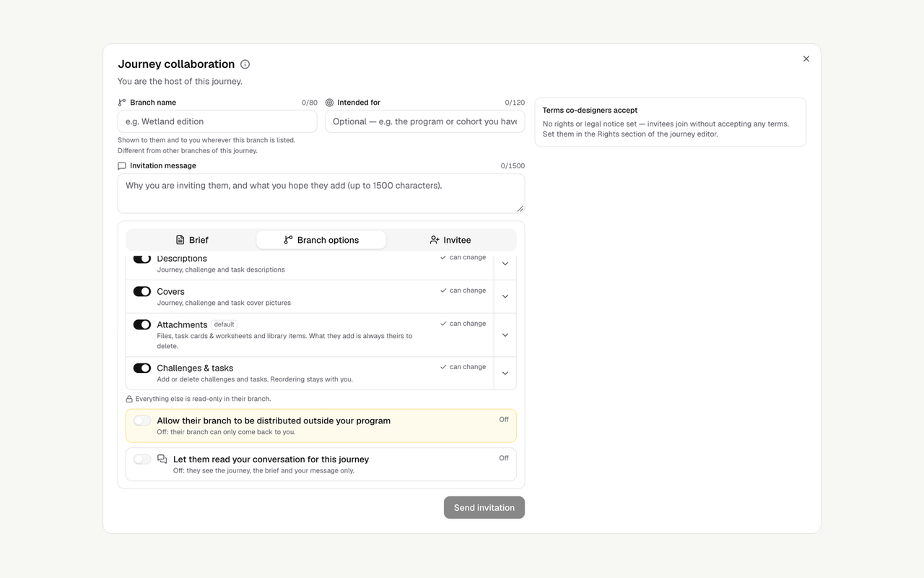
Task: Enable Let them read your conversation
Action: pyautogui.click(x=142, y=460)
